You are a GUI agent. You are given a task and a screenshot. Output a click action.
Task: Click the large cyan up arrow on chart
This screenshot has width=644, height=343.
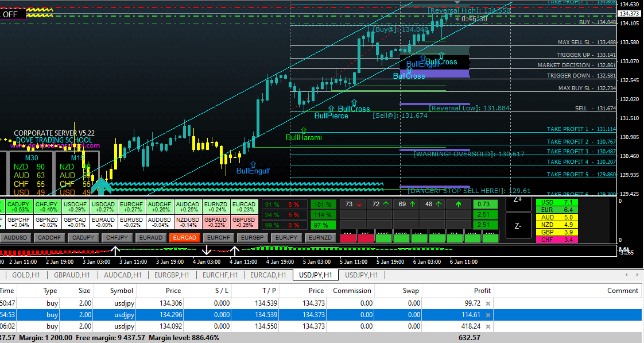(x=102, y=185)
